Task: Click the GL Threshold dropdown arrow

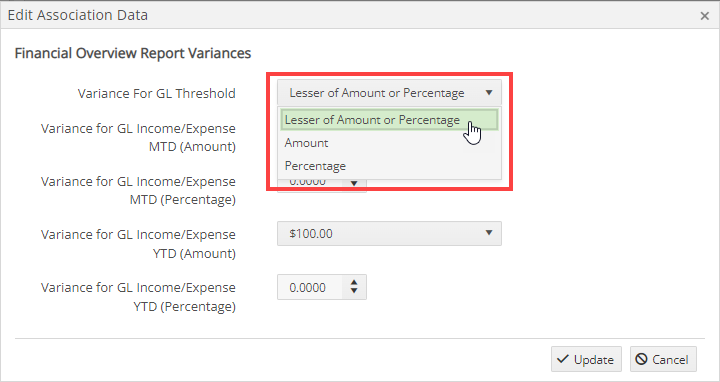Action: 489,93
